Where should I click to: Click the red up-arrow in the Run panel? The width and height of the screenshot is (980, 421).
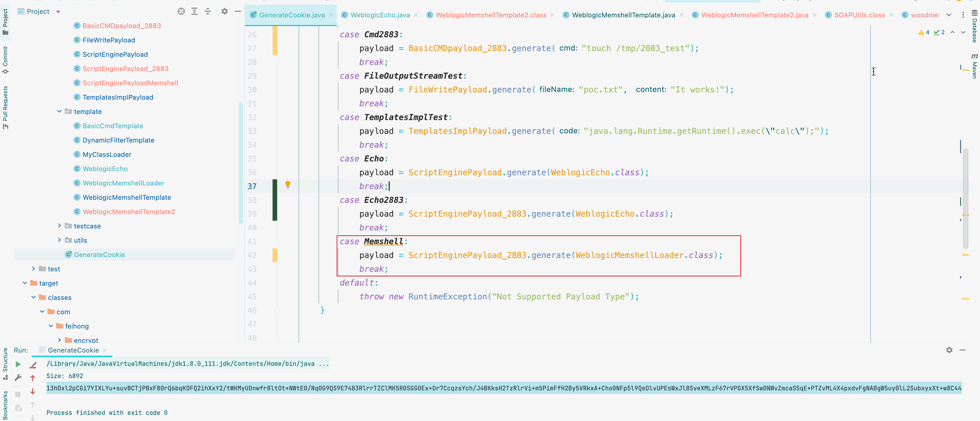[x=33, y=378]
